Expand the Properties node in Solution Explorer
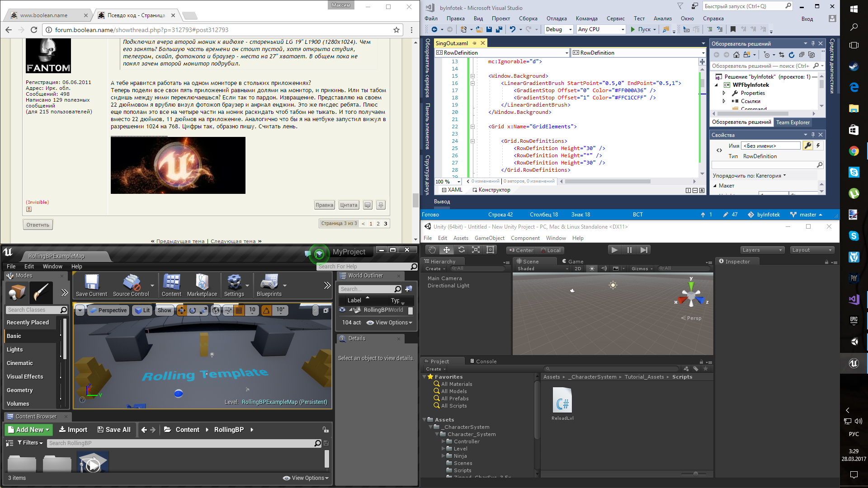This screenshot has height=488, width=868. (724, 93)
